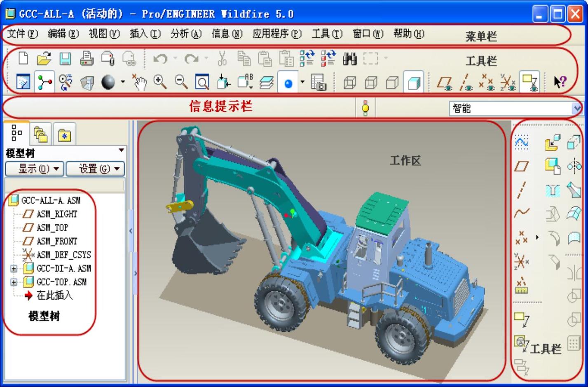
Task: Switch to no hidden line display mode
Action: 392,83
